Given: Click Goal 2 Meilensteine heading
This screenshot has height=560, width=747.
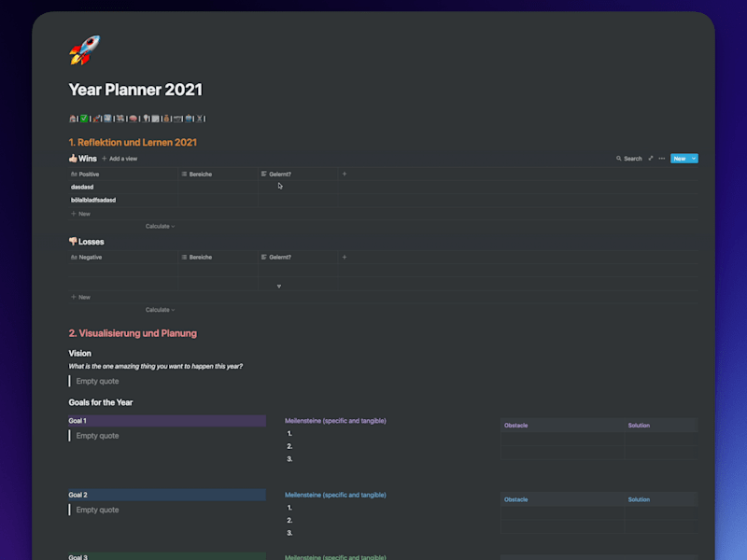Looking at the screenshot, I should click(335, 495).
